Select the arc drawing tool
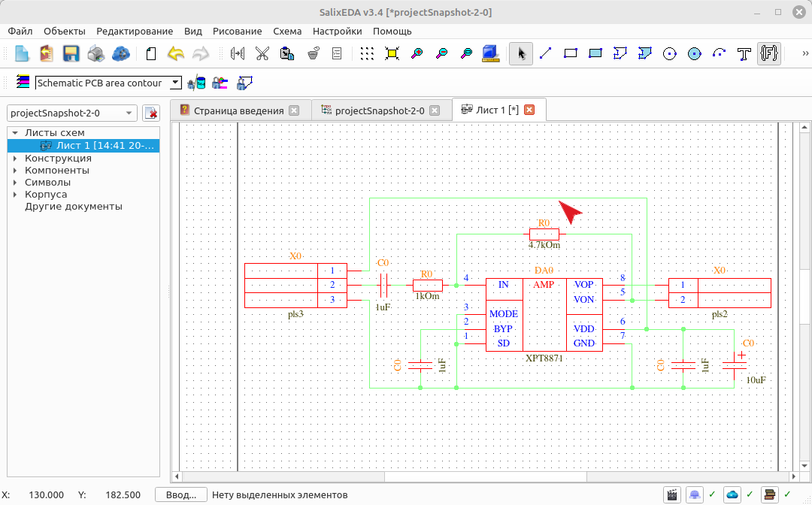 pyautogui.click(x=720, y=53)
